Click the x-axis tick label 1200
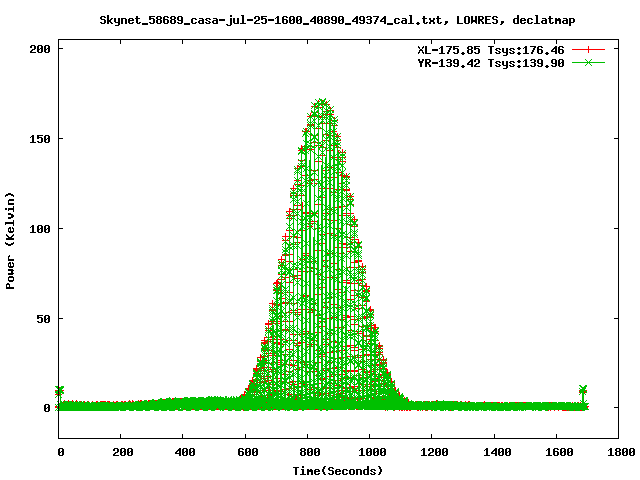The height and width of the screenshot is (480, 640). [434, 452]
